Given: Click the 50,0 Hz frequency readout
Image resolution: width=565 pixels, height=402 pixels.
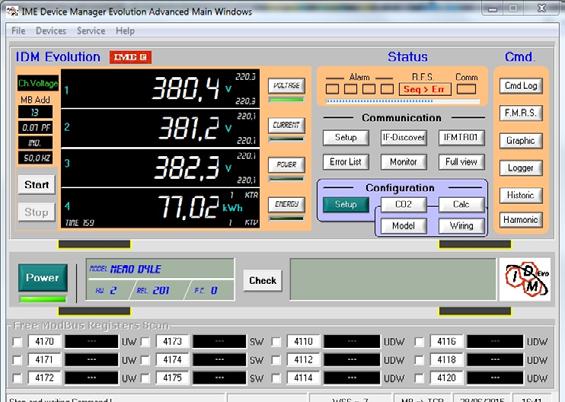Looking at the screenshot, I should click(x=35, y=158).
